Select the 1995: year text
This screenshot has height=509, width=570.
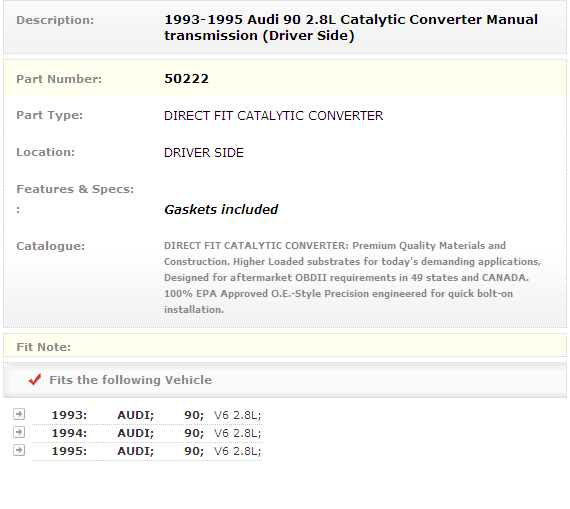(69, 451)
